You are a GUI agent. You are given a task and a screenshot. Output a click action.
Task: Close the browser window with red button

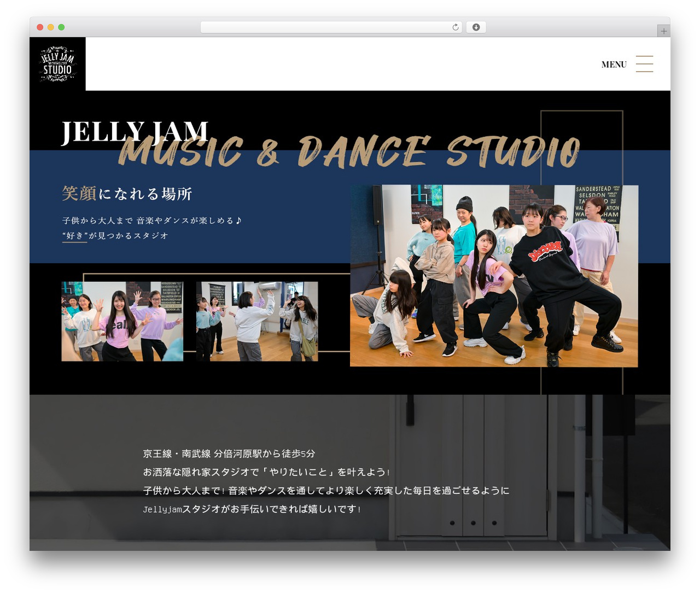[x=40, y=27]
